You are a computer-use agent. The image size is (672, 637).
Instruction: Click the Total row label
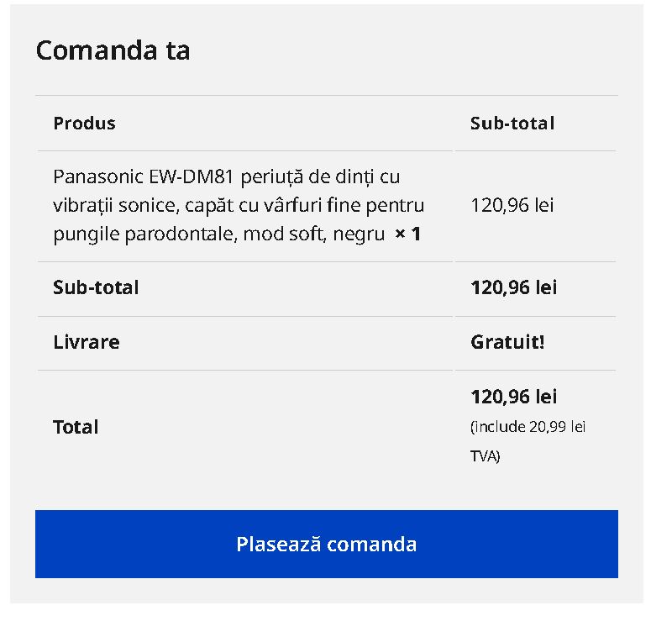76,427
